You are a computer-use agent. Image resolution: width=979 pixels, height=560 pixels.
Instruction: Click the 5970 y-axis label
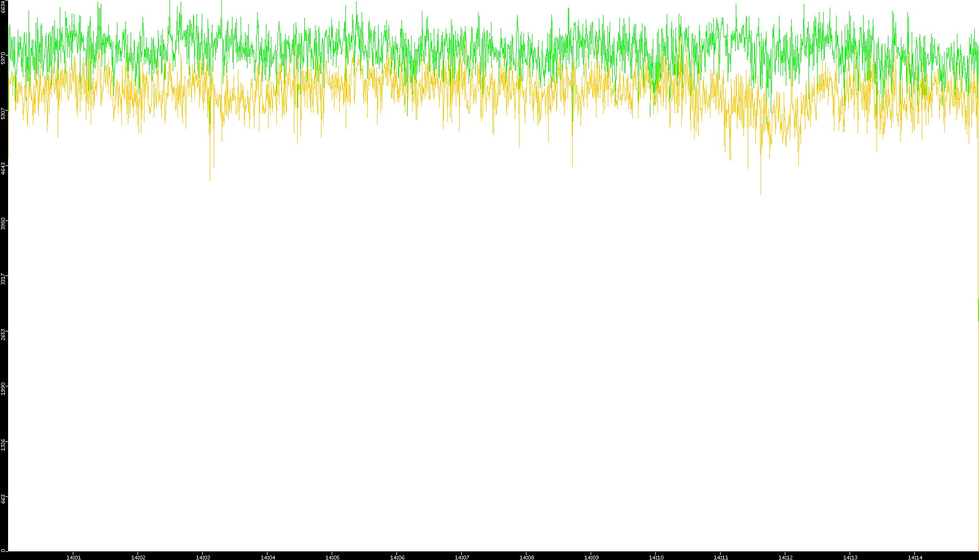coord(3,58)
